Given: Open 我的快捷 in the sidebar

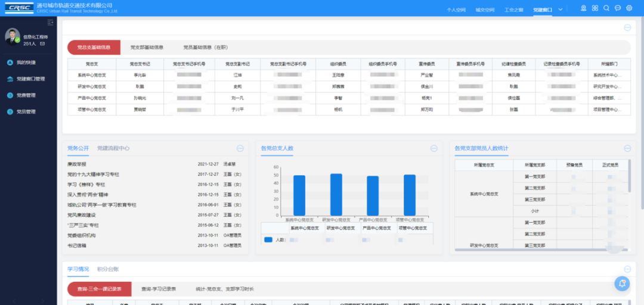Looking at the screenshot, I should point(26,63).
